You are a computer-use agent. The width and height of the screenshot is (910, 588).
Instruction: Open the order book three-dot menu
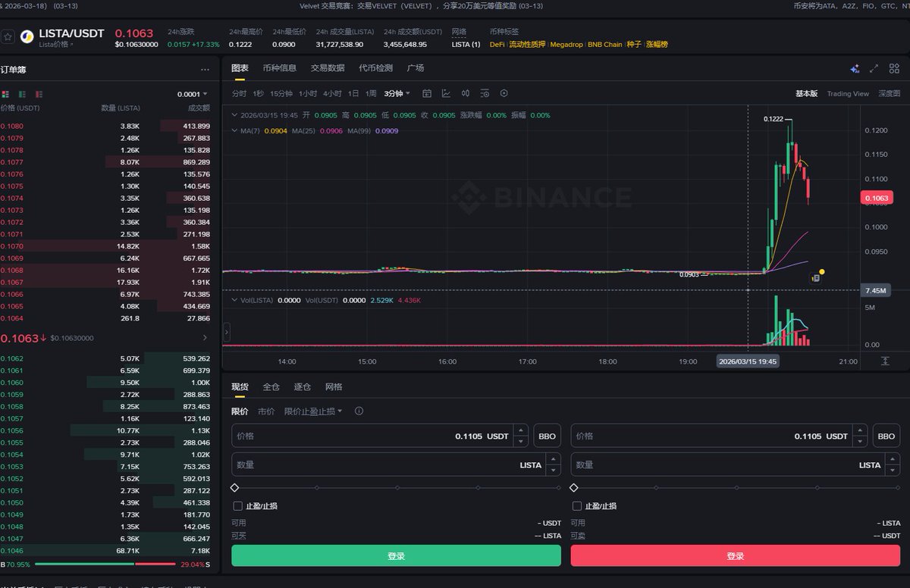click(x=205, y=69)
